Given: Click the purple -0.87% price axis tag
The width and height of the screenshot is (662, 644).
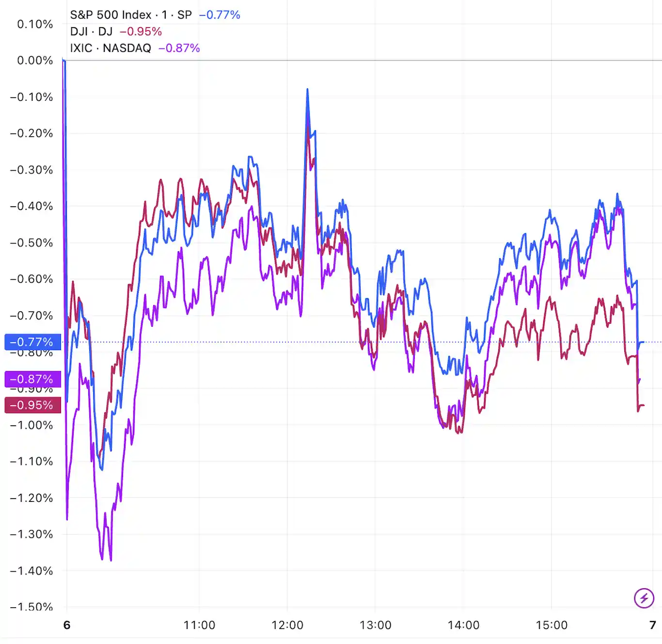Looking at the screenshot, I should pos(32,379).
